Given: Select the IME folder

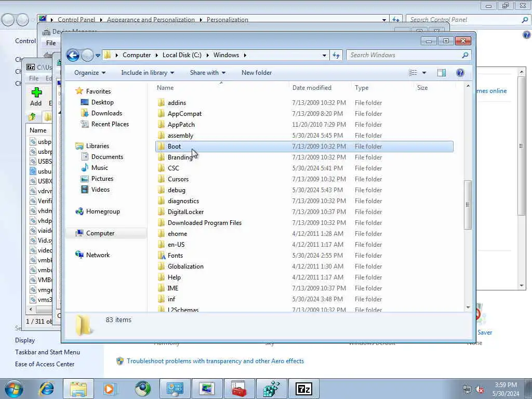Looking at the screenshot, I should [172, 288].
